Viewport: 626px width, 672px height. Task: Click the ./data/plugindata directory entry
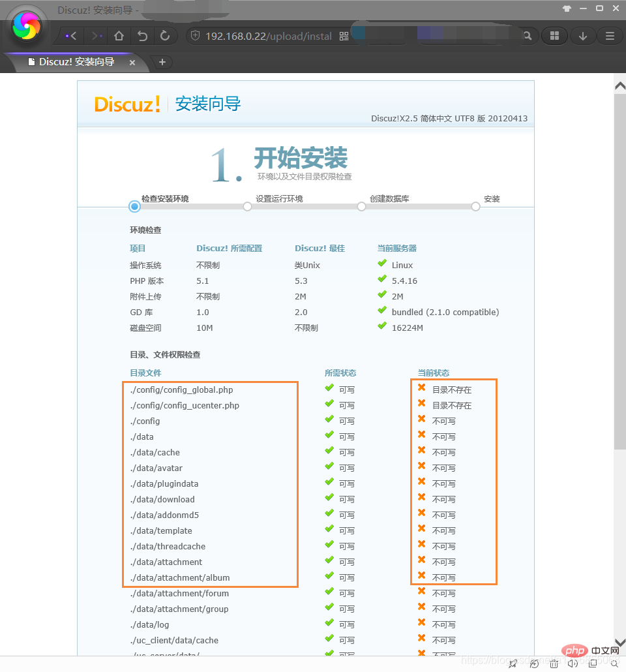[x=164, y=484]
